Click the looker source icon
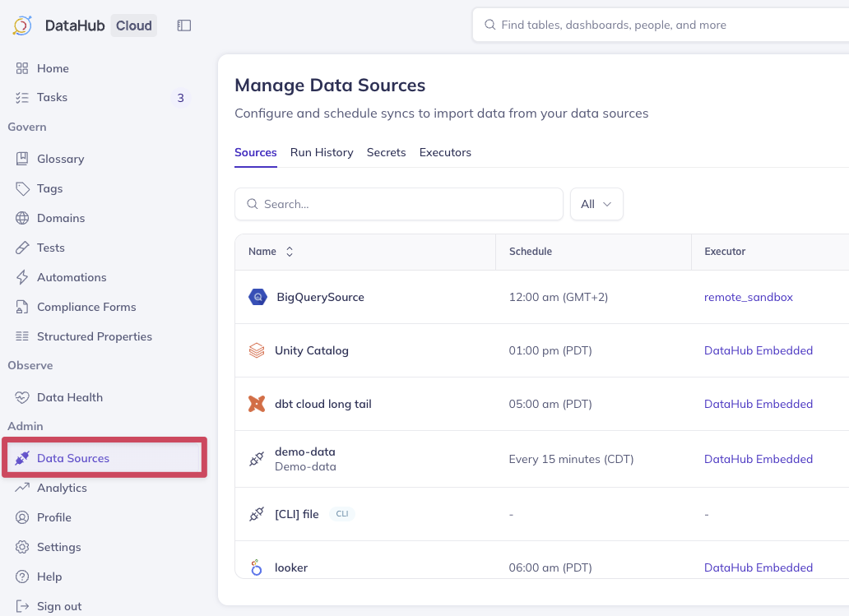The height and width of the screenshot is (616, 849). [x=257, y=567]
